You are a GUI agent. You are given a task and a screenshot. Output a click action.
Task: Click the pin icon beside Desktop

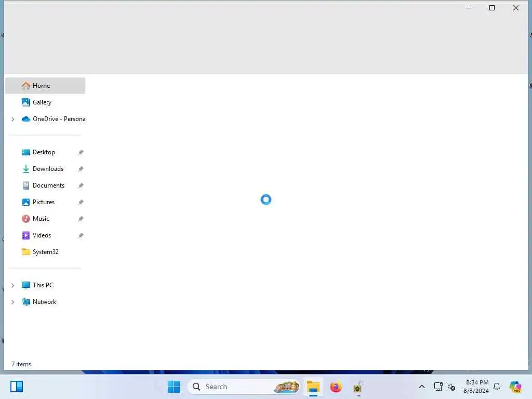point(81,152)
